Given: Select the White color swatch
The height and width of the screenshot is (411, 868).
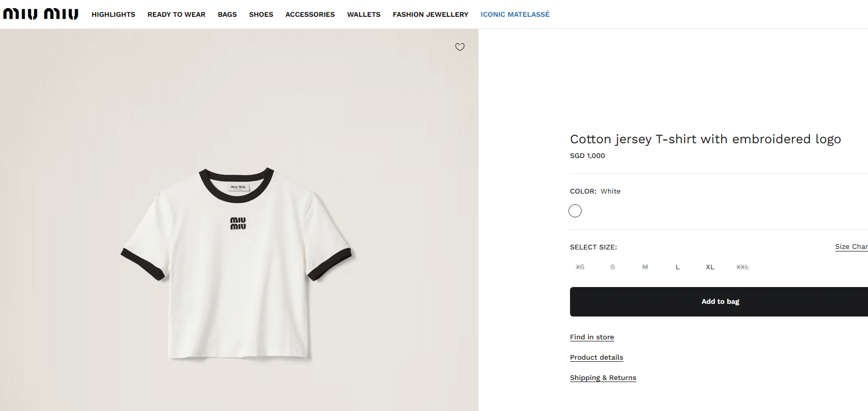Looking at the screenshot, I should pyautogui.click(x=575, y=211).
